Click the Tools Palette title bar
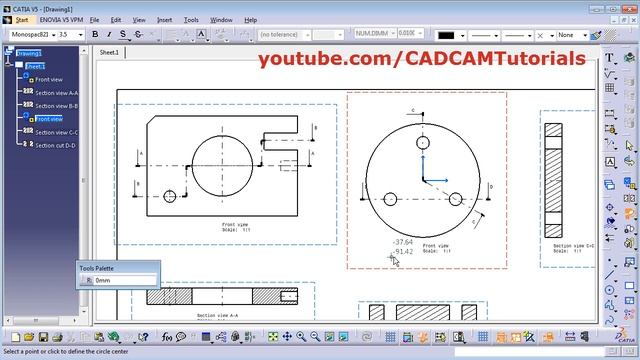The height and width of the screenshot is (360, 640). point(118,268)
